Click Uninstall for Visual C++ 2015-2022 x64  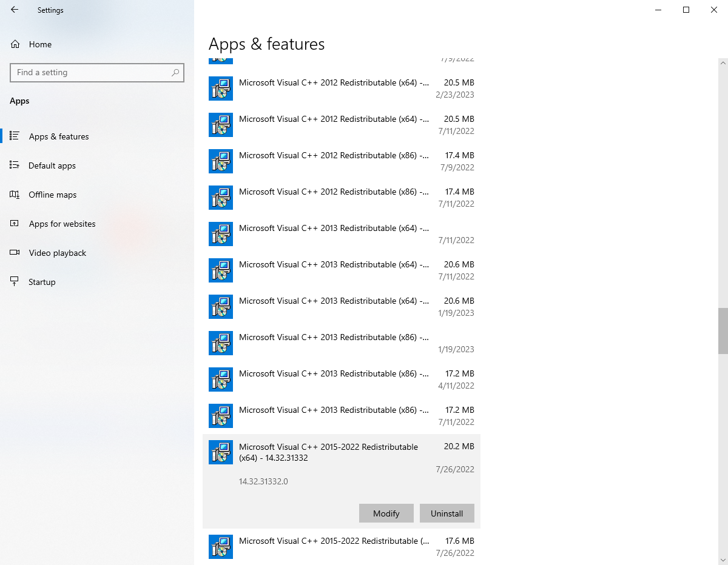[447, 513]
